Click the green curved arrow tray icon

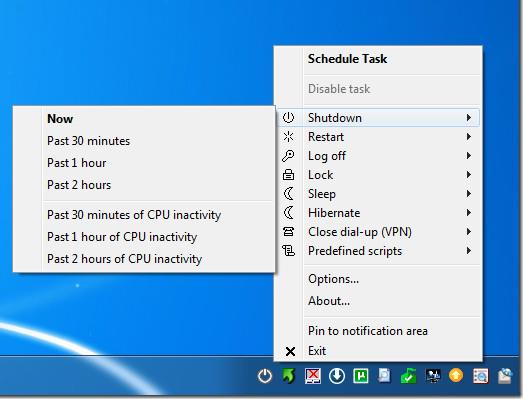(289, 376)
